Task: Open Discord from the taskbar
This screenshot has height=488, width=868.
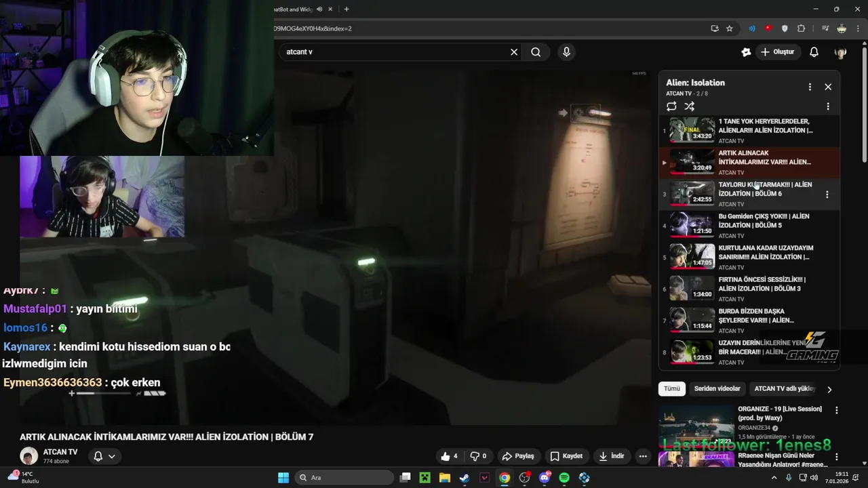Action: (x=545, y=478)
